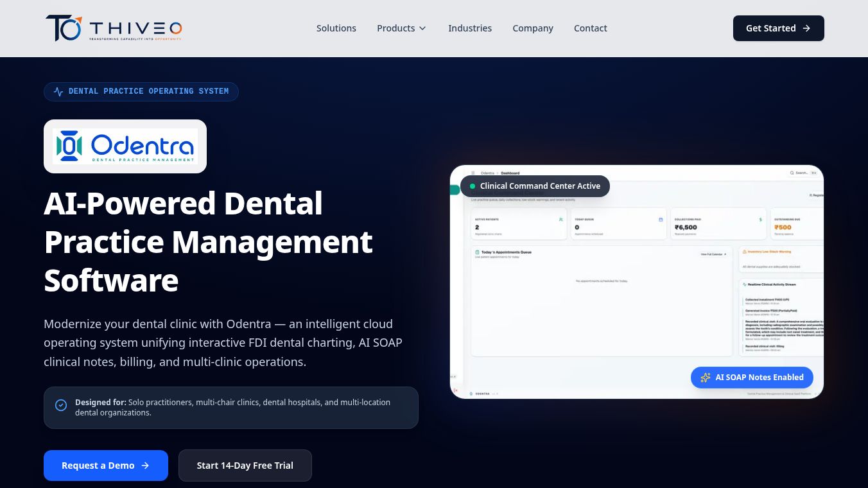Click the Today Queue calendar icon in the preview
This screenshot has width=868, height=488.
point(661,220)
